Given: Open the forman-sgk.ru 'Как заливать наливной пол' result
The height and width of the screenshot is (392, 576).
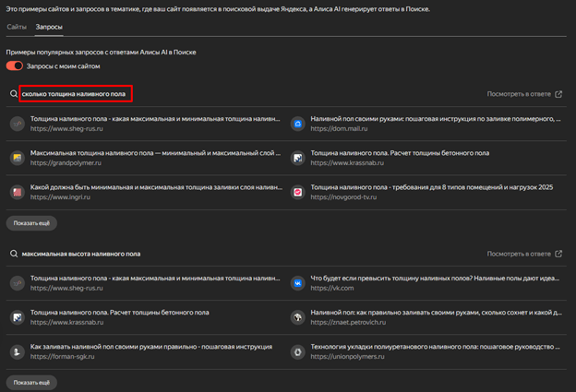Looking at the screenshot, I should click(x=151, y=347).
